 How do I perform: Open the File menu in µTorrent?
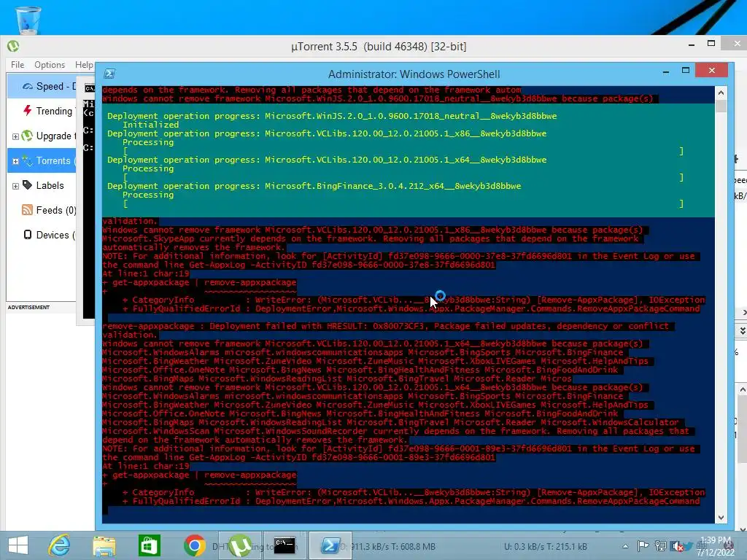[18, 65]
